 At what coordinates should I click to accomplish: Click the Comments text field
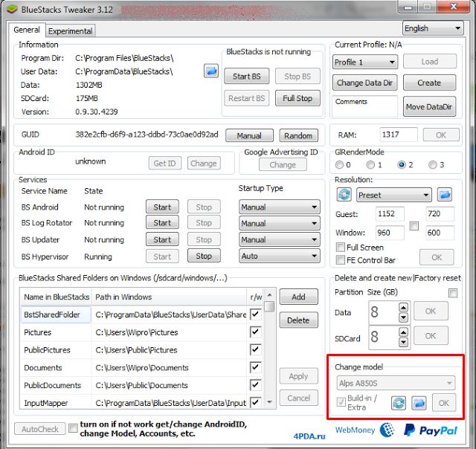point(365,106)
